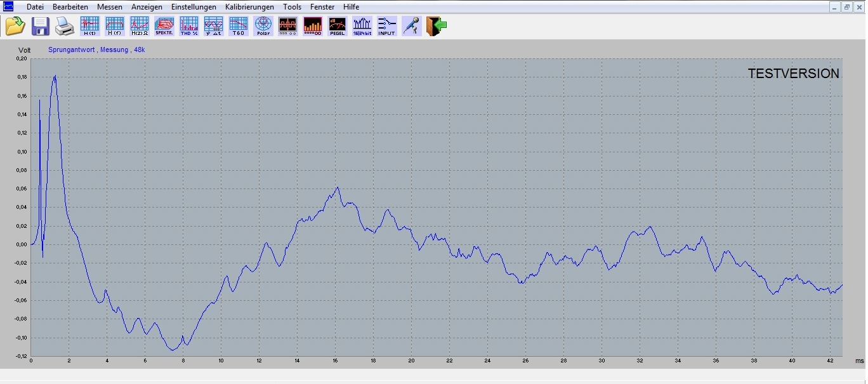The height and width of the screenshot is (384, 868).
Task: Click the open file folder icon
Action: tap(15, 26)
